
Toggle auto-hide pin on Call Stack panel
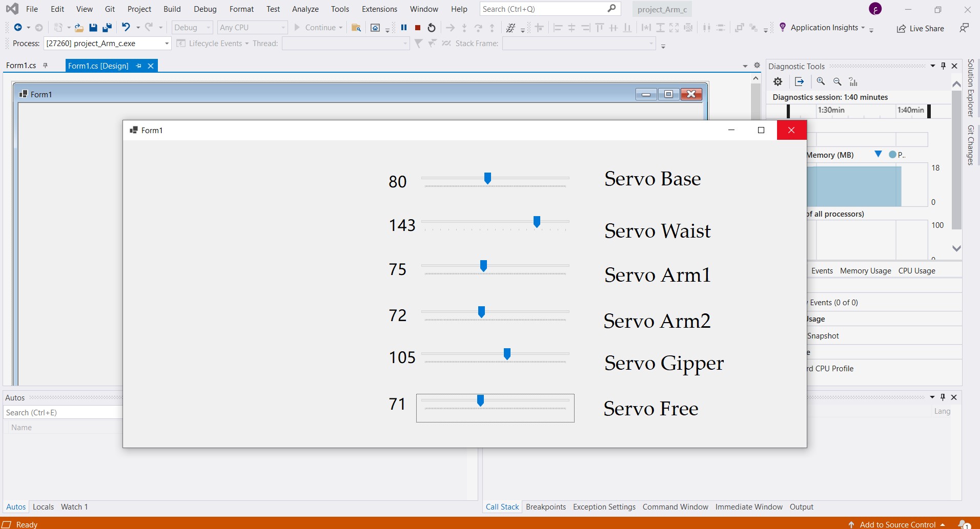943,397
